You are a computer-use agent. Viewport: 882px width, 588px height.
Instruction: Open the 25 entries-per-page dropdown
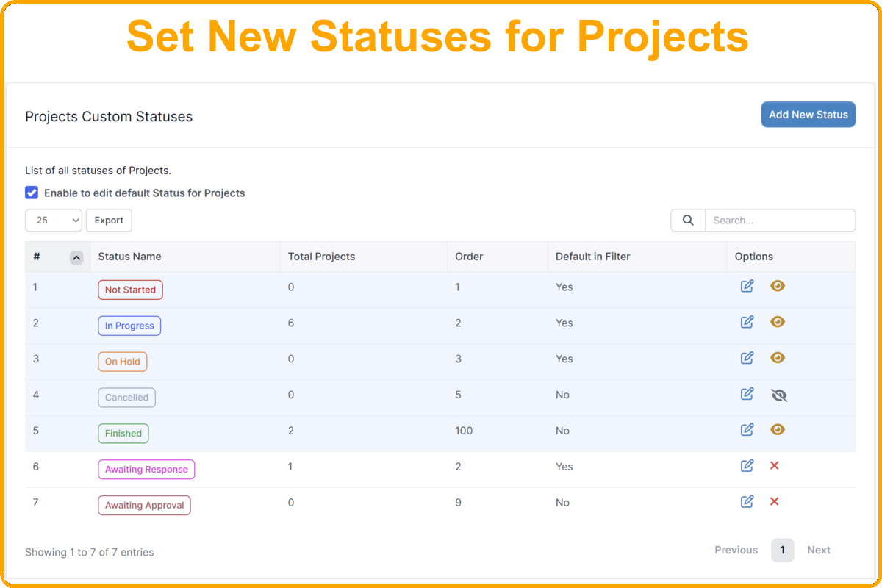click(54, 220)
